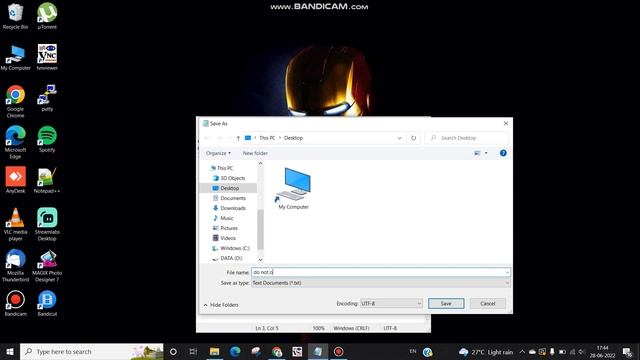
Task: Open the tvnviewer VNC desktop icon
Action: [47, 58]
